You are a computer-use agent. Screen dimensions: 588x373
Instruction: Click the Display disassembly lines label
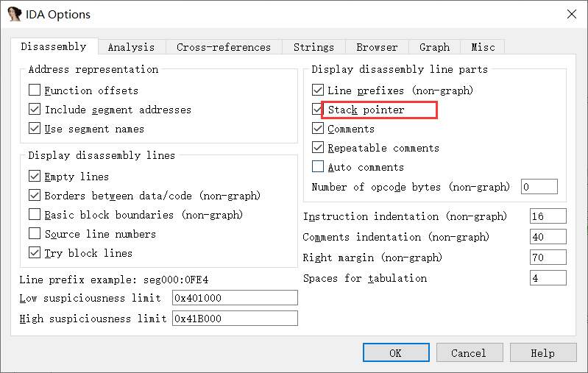(102, 155)
